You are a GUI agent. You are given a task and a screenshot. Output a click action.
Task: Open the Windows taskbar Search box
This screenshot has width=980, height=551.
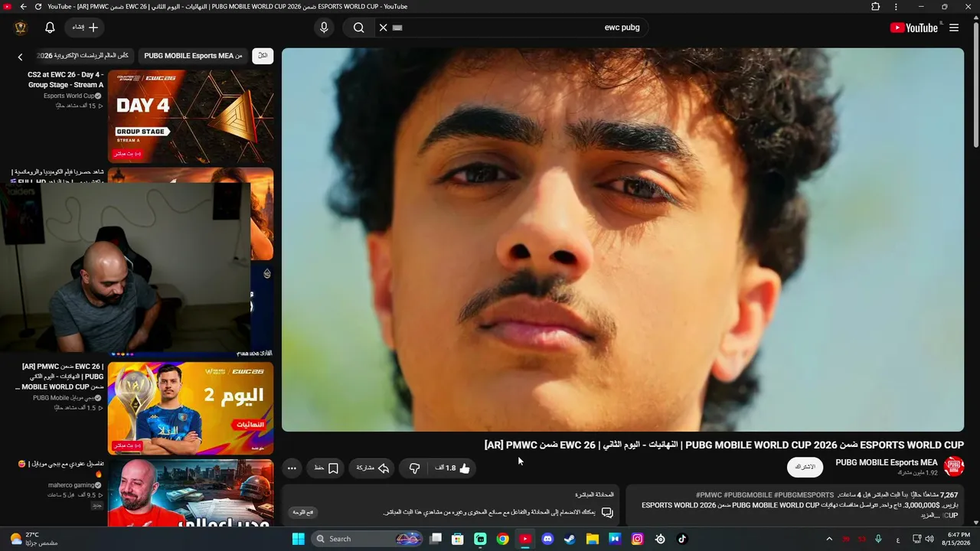(x=367, y=539)
